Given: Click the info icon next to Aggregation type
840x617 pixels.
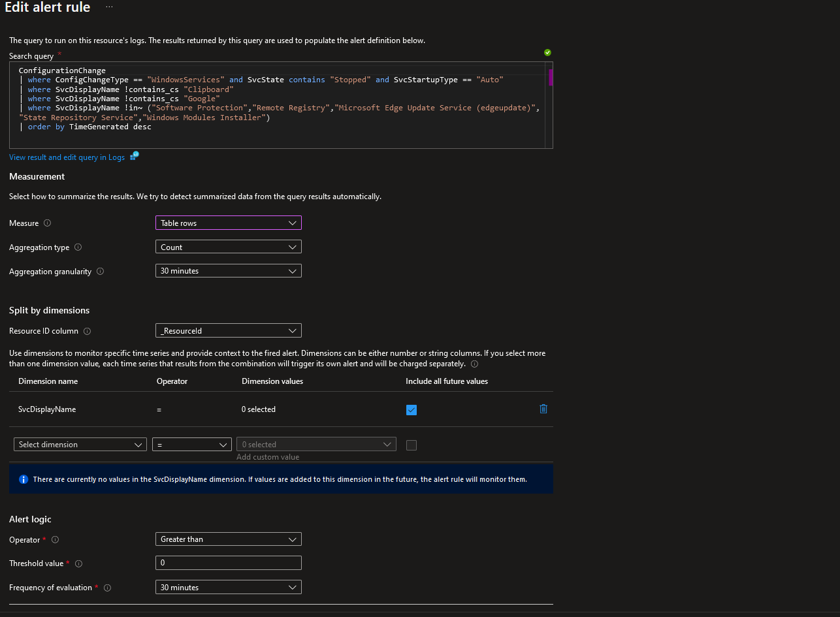Looking at the screenshot, I should [78, 247].
